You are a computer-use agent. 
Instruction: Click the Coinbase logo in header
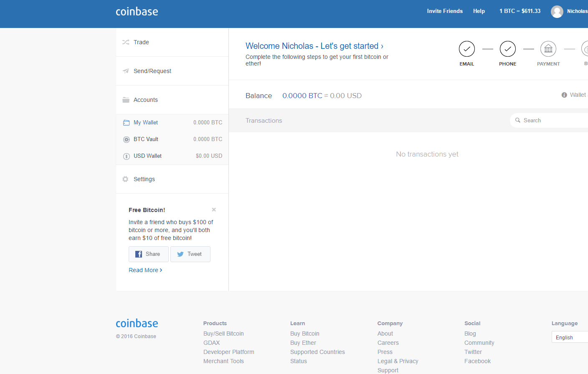click(137, 11)
